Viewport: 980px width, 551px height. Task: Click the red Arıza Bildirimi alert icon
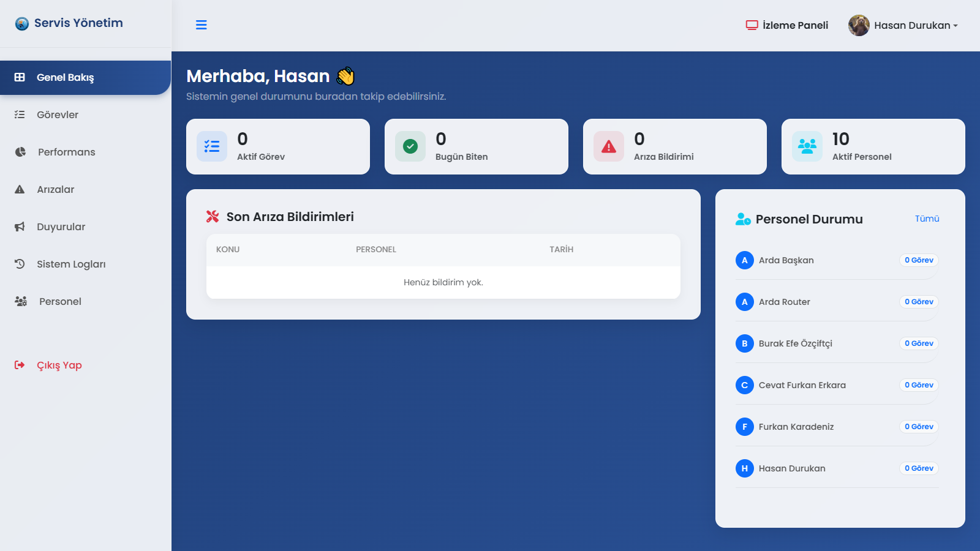click(x=609, y=146)
